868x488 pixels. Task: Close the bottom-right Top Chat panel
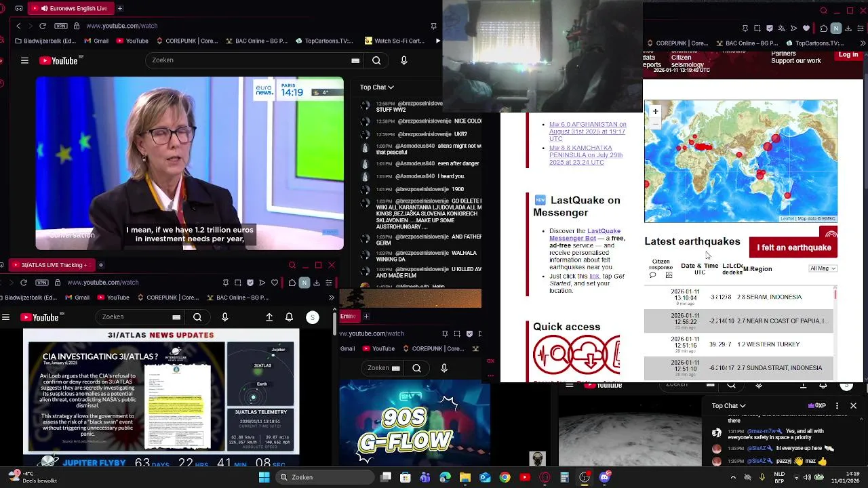point(853,405)
